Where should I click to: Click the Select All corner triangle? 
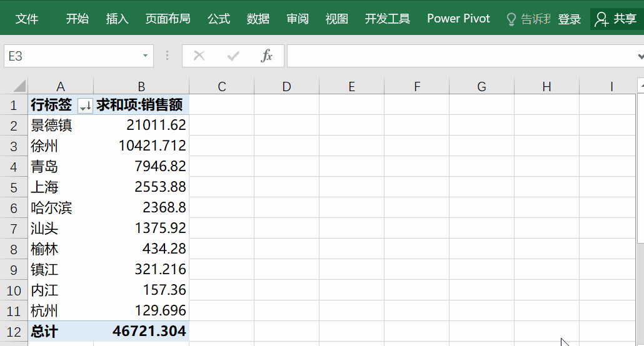[19, 86]
